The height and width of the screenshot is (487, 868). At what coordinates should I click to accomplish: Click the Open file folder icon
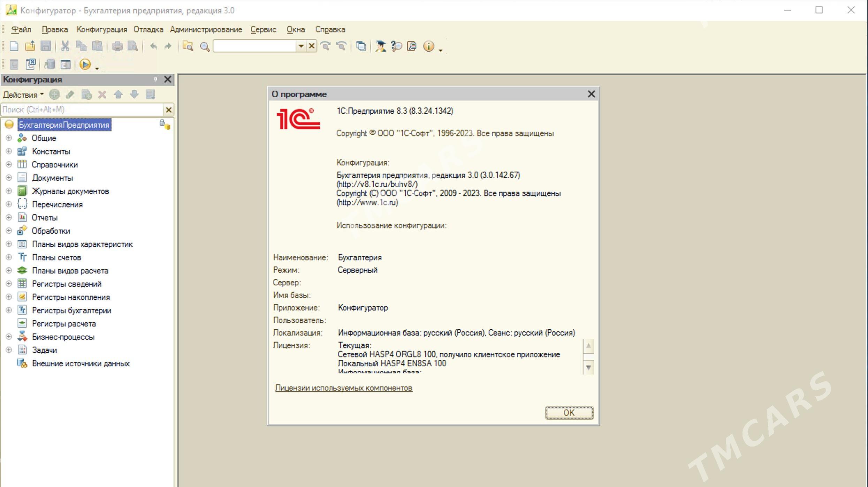(x=30, y=46)
